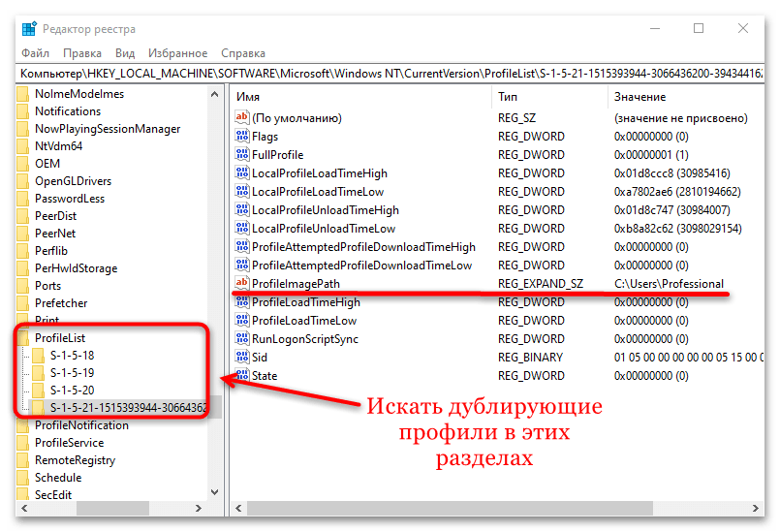Click the ProfileImagePath string value icon

(x=242, y=284)
